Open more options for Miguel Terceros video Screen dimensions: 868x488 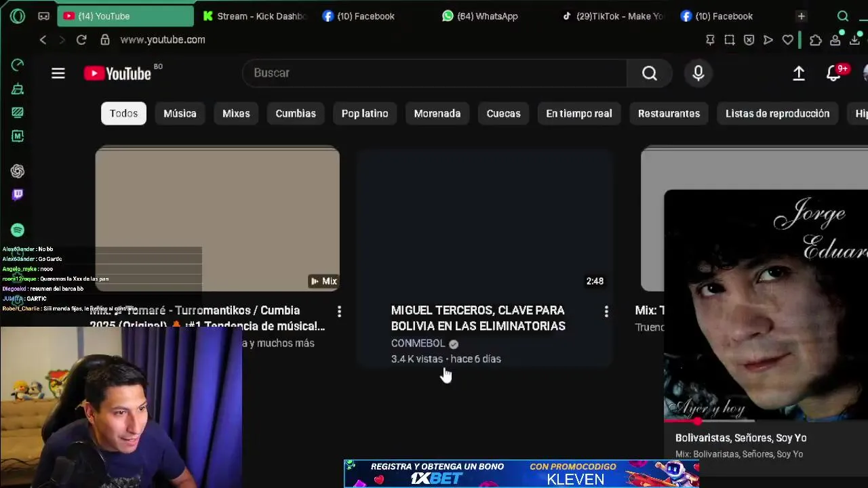click(606, 311)
